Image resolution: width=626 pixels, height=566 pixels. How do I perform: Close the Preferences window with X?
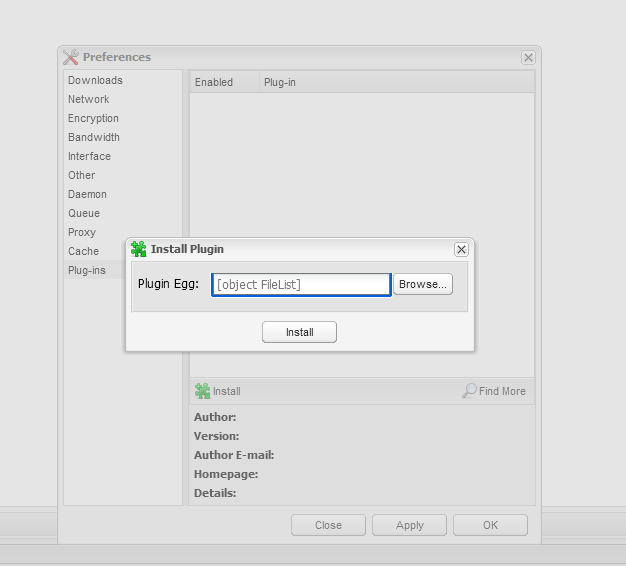tap(528, 57)
